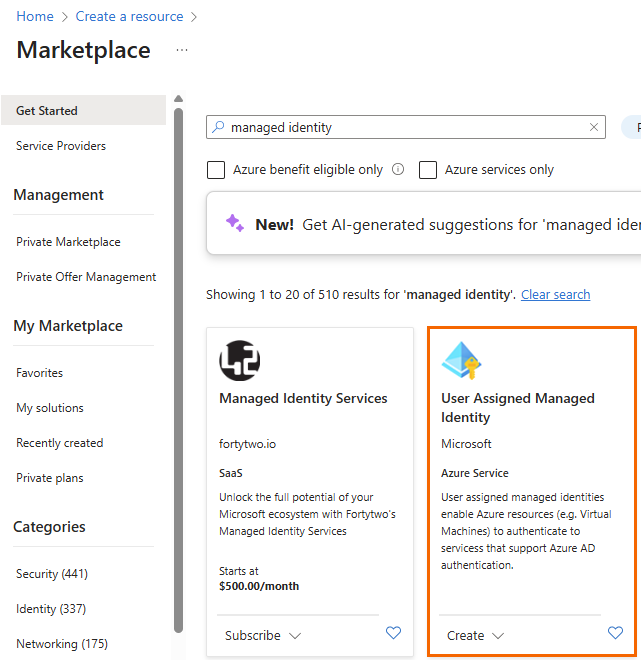Click the AI sparkle suggestions icon
The image size is (641, 660).
click(235, 224)
